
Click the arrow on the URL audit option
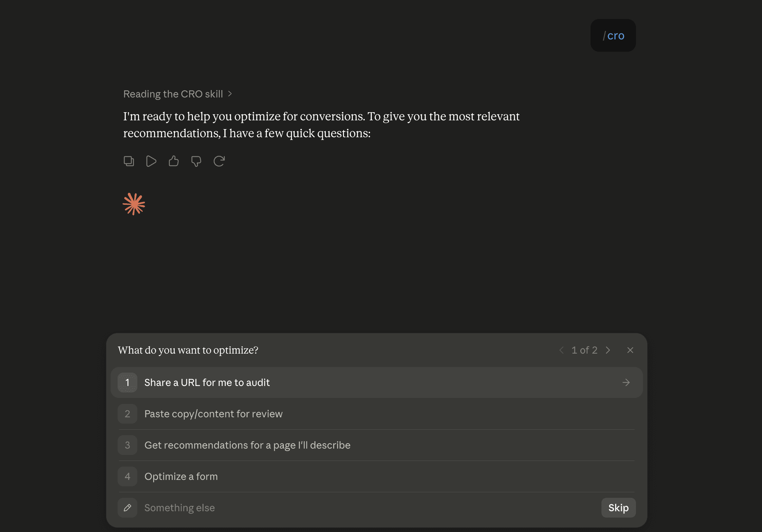(626, 382)
